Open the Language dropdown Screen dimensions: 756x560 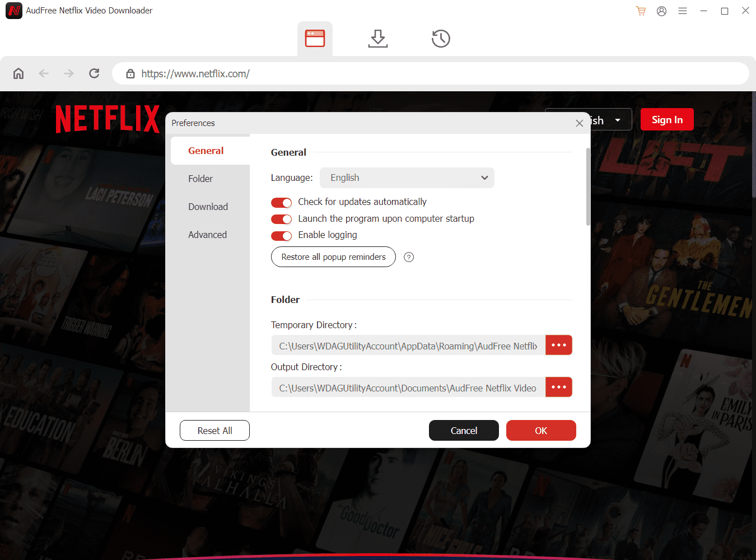[407, 178]
